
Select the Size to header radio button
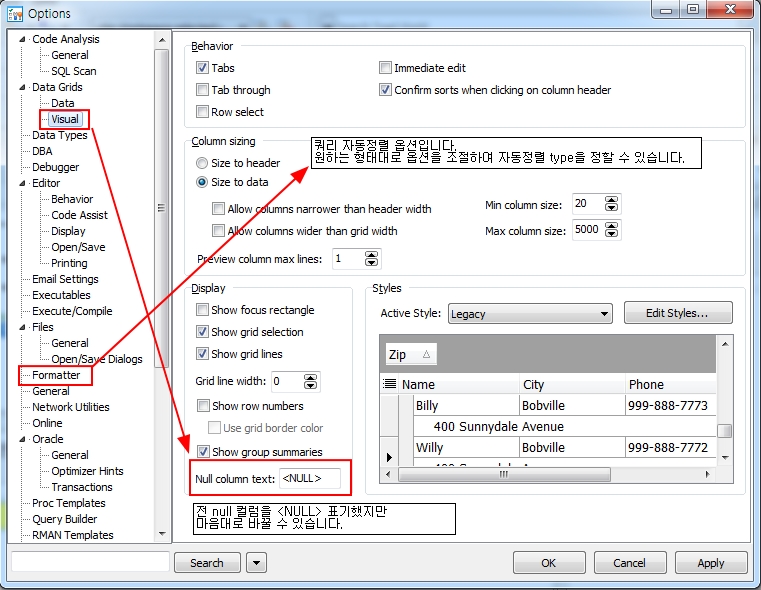click(203, 163)
